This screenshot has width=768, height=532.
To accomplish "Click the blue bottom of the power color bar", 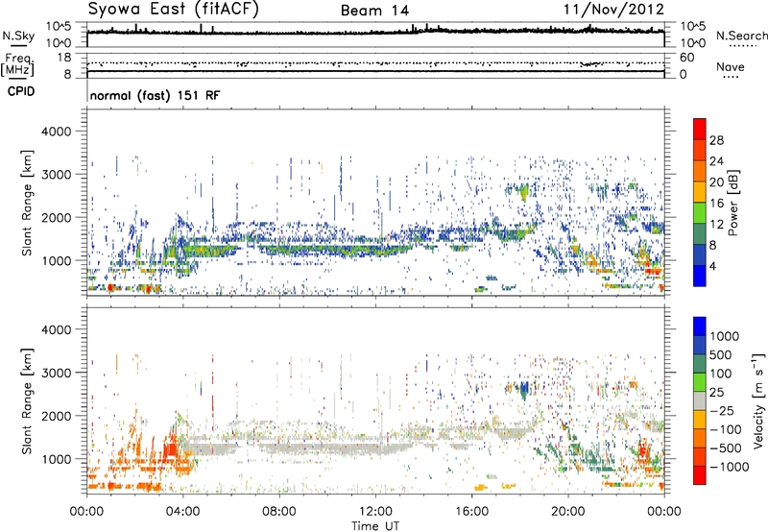I will coord(700,276).
